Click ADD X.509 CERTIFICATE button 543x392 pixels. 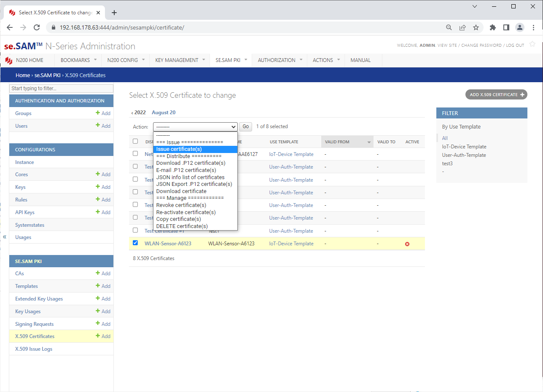tap(496, 95)
